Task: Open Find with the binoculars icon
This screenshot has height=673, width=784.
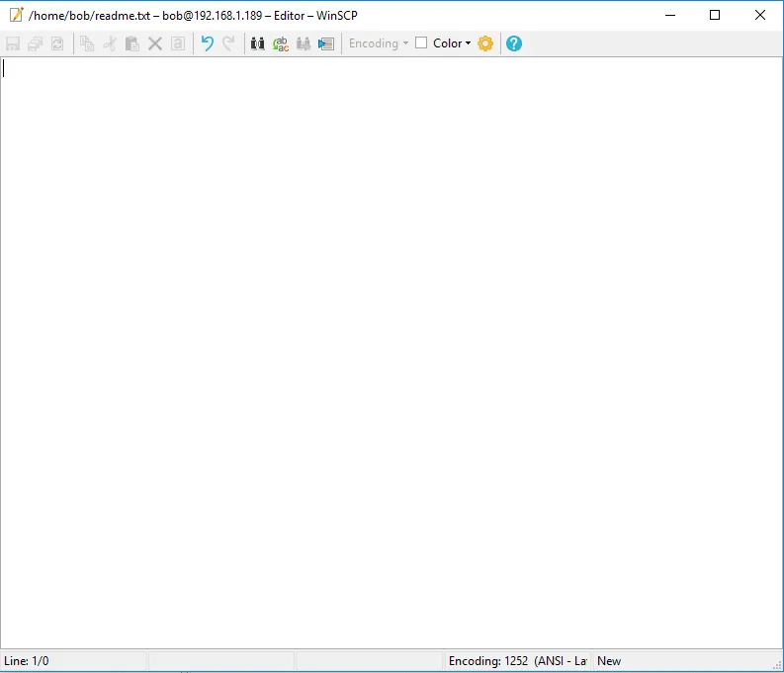Action: pyautogui.click(x=258, y=43)
